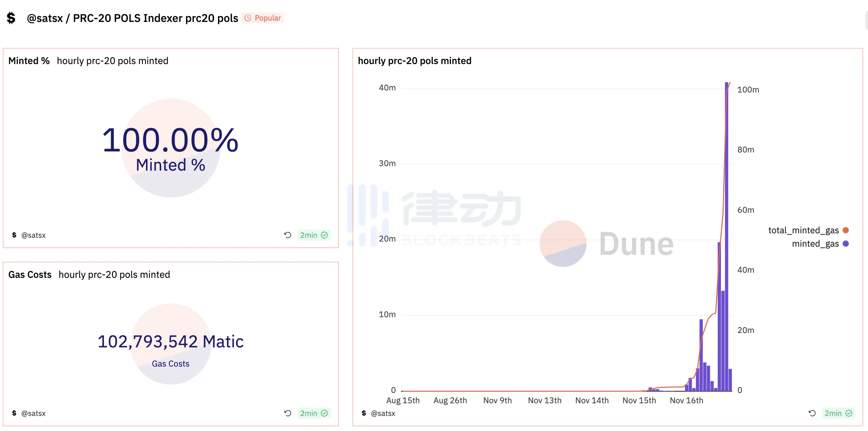Click the 40m left-axis label
This screenshot has height=431, width=868.
pyautogui.click(x=387, y=88)
